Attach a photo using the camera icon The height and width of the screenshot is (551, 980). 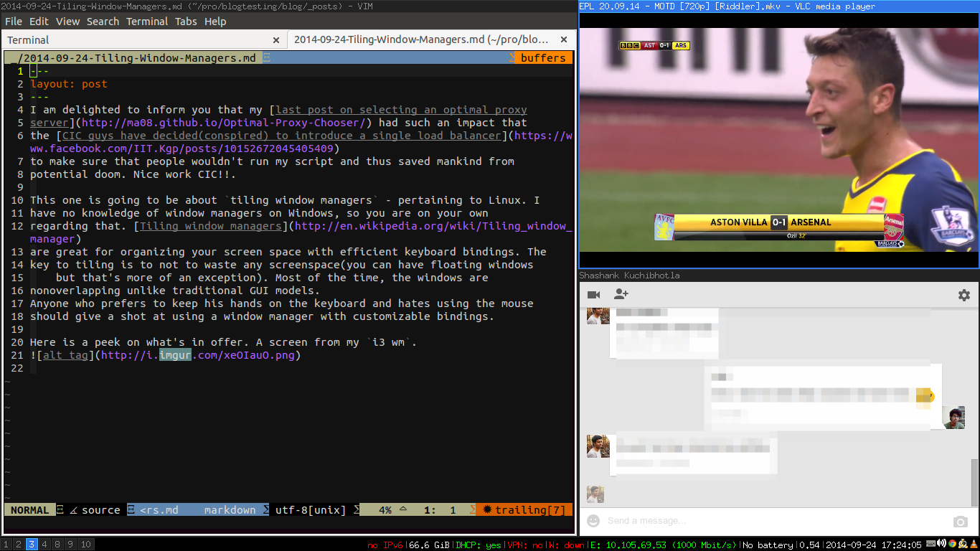point(960,522)
